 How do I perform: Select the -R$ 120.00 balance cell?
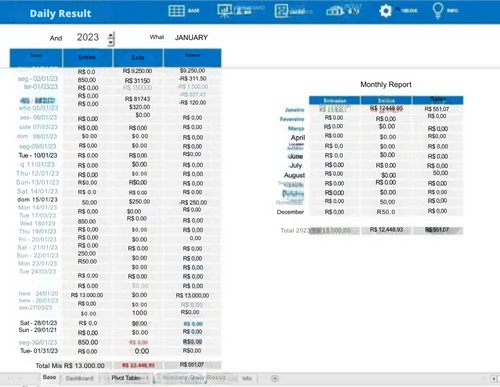point(192,103)
